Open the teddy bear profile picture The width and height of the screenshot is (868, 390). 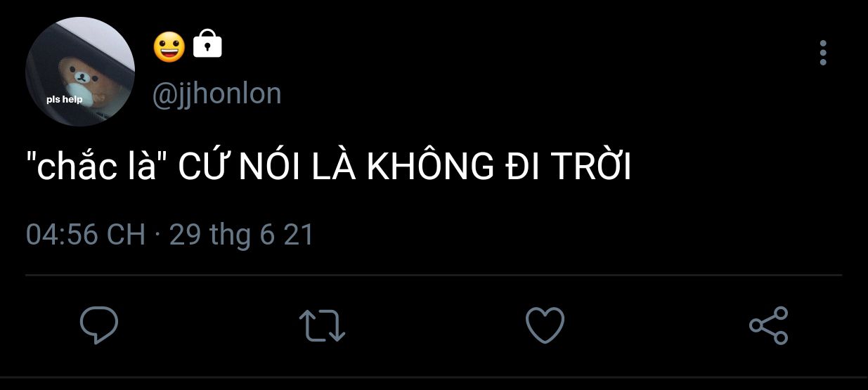pyautogui.click(x=80, y=72)
